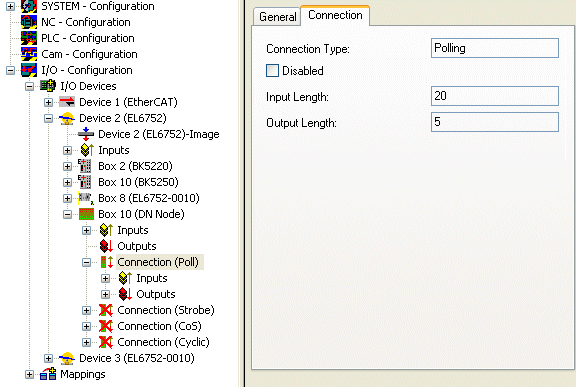Click the Device 2 (EL6752) icon

click(x=67, y=118)
